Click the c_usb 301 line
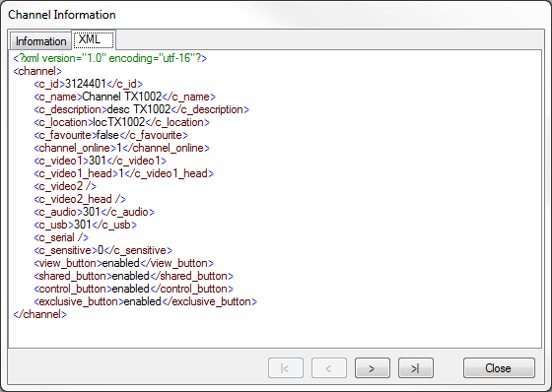The width and height of the screenshot is (552, 392). coord(85,225)
